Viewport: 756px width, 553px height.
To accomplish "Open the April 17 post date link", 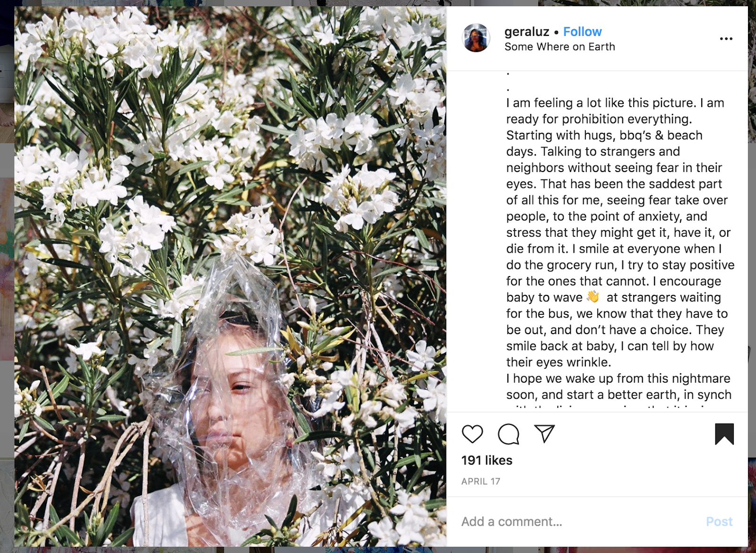I will tap(481, 482).
